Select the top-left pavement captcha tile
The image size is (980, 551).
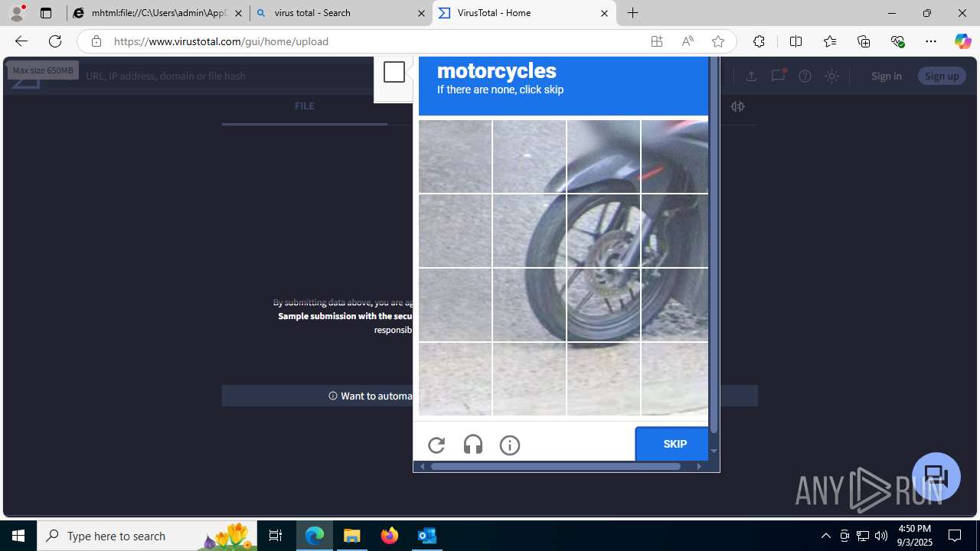click(x=456, y=156)
